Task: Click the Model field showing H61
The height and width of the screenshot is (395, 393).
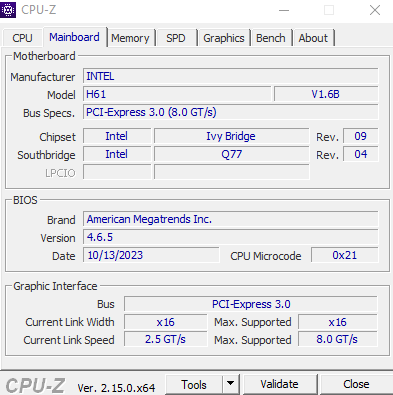Action: pyautogui.click(x=177, y=94)
